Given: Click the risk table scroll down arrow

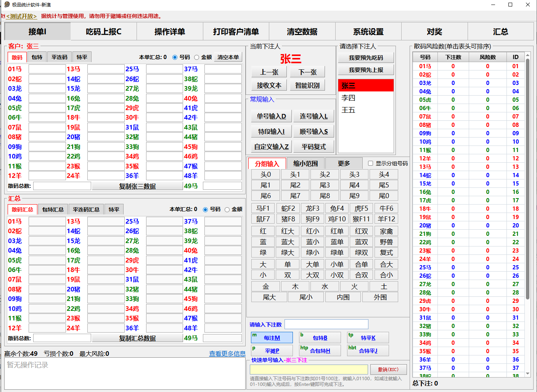Looking at the screenshot, I should point(528,374).
